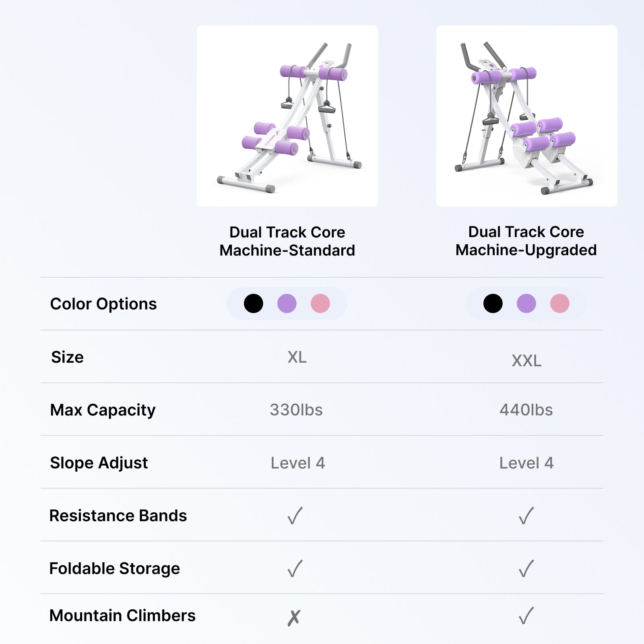Viewport: 644px width, 644px height.
Task: Click Mountain Climbers checkmark for Upgraded
Action: 526,615
